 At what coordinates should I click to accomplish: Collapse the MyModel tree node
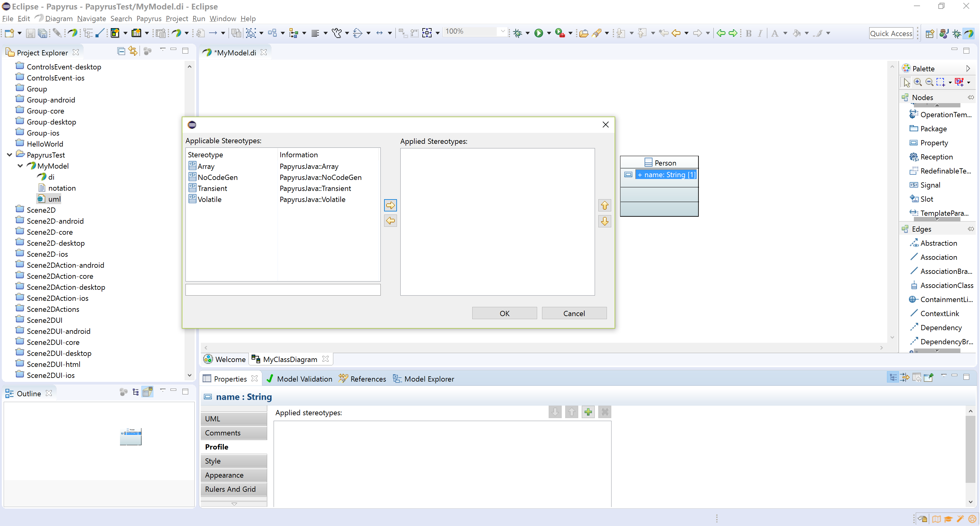coord(20,166)
